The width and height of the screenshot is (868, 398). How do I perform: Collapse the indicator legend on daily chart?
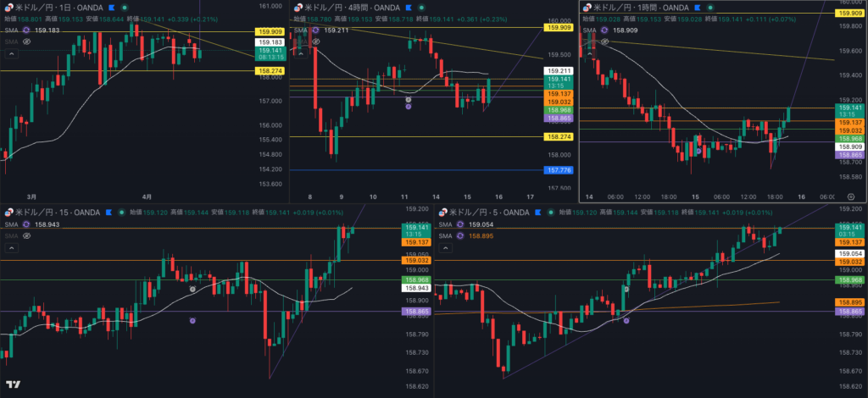click(11, 52)
